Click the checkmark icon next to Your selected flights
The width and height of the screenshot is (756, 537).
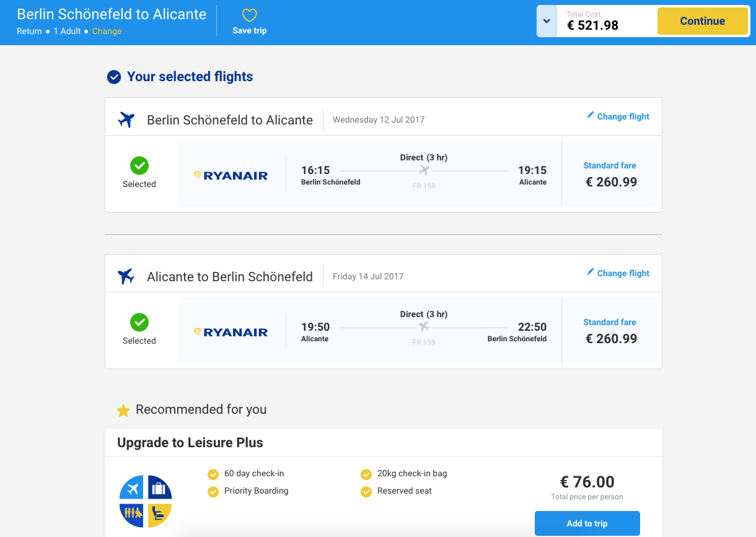point(114,77)
